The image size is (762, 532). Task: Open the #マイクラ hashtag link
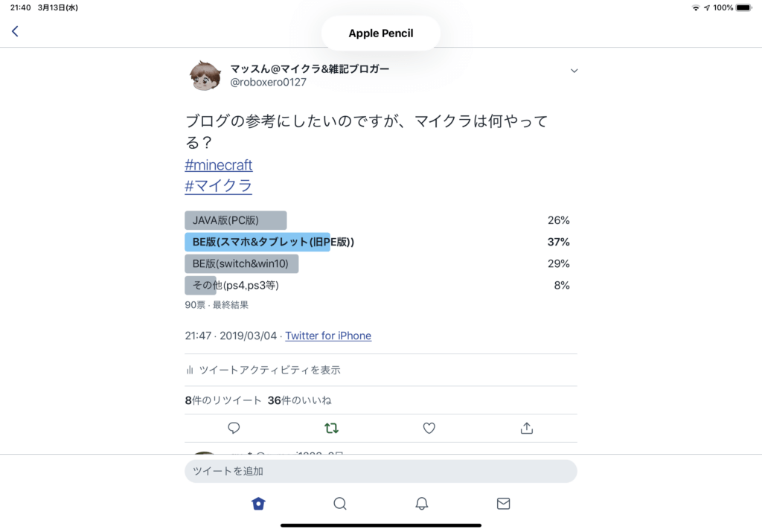click(219, 186)
